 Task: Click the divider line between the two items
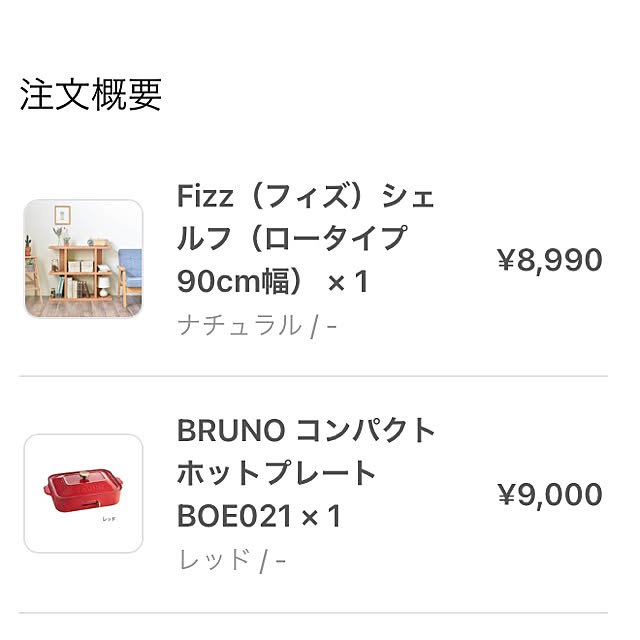tap(313, 376)
